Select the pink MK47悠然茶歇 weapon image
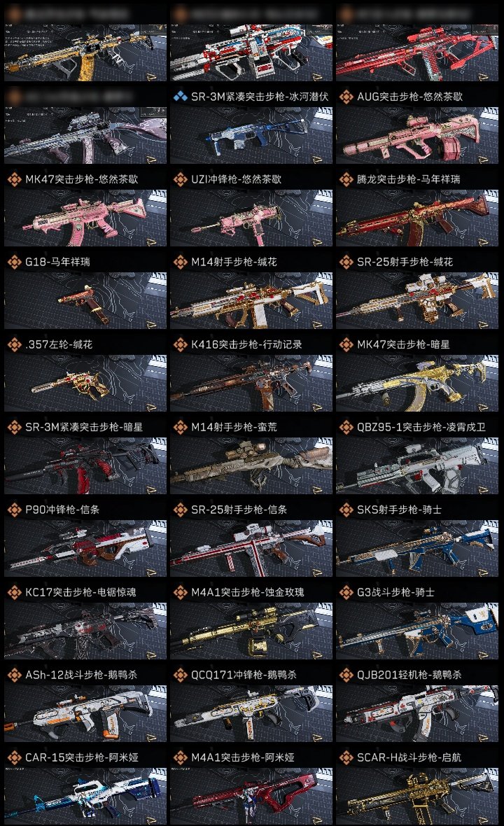 pos(85,218)
